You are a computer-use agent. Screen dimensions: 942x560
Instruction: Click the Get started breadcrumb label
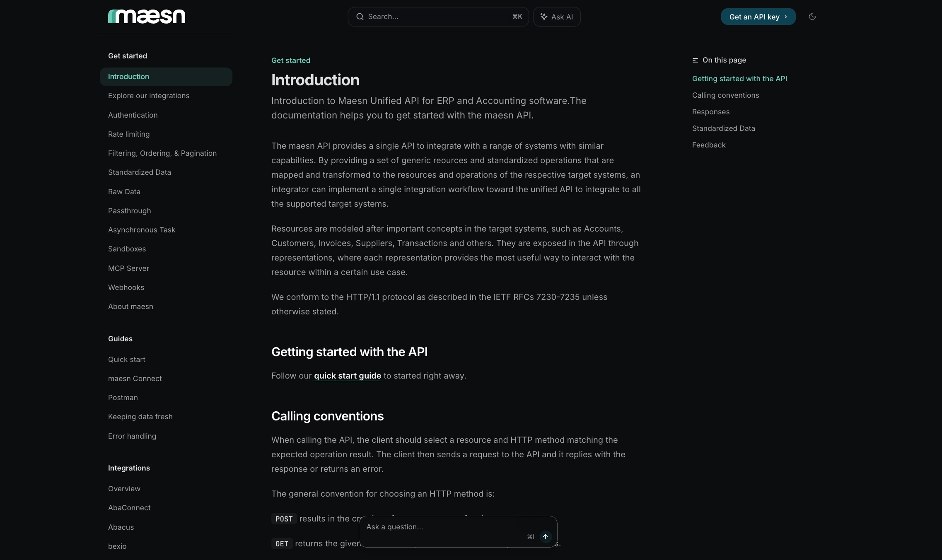click(x=291, y=60)
